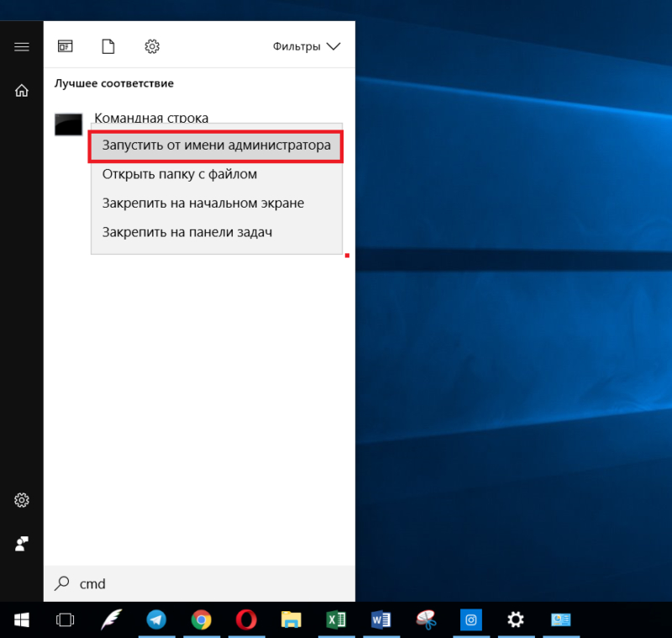Open Instagram from the taskbar

(x=471, y=620)
